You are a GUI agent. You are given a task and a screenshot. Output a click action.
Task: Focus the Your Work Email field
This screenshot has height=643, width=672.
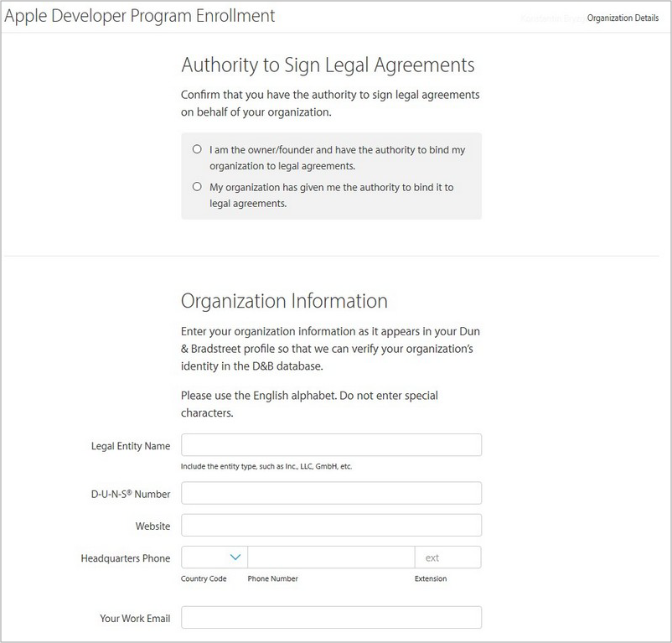330,617
